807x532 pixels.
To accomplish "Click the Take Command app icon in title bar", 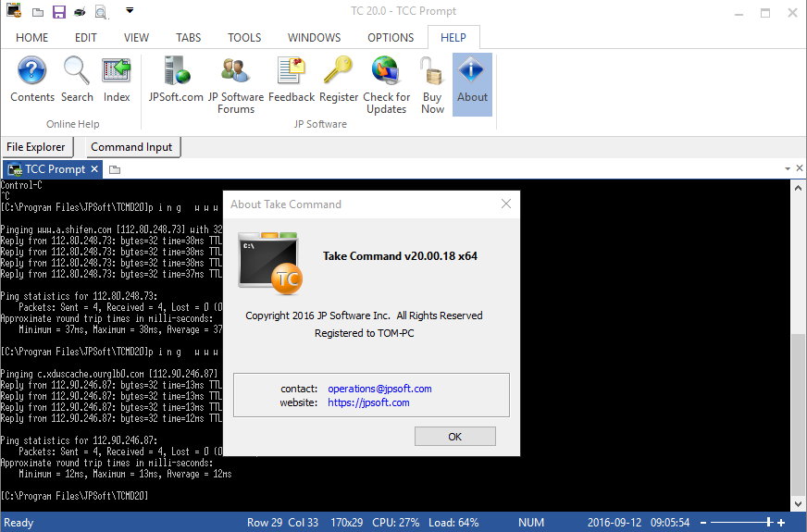I will (15, 11).
